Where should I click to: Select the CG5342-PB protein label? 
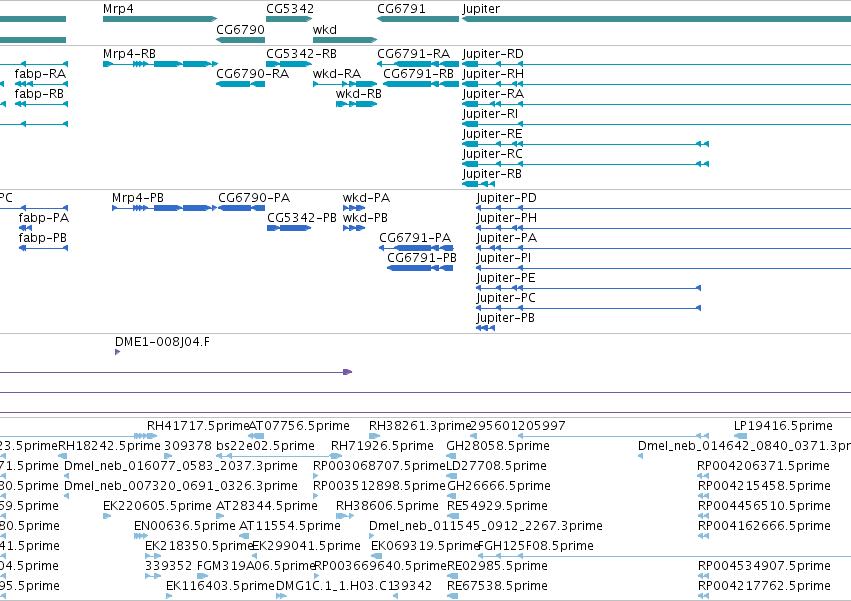tap(302, 218)
